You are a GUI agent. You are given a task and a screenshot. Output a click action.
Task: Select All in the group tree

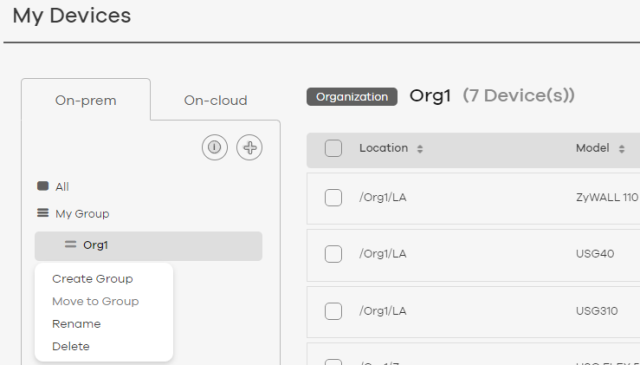coord(62,187)
